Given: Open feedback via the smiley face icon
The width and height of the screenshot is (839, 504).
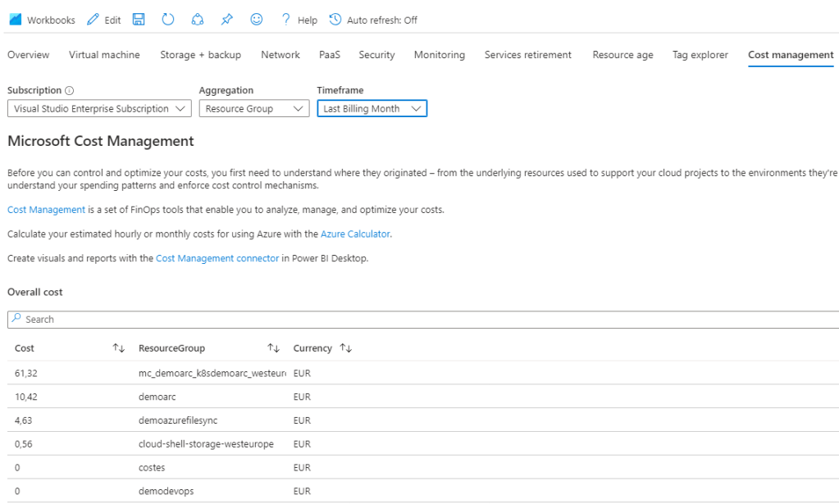Looking at the screenshot, I should 256,20.
